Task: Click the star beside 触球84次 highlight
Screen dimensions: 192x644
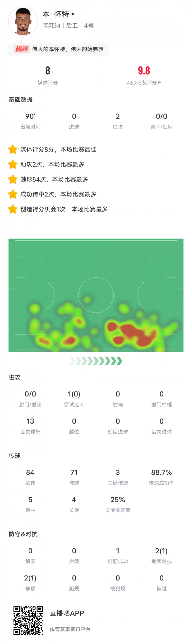Action: (13, 179)
